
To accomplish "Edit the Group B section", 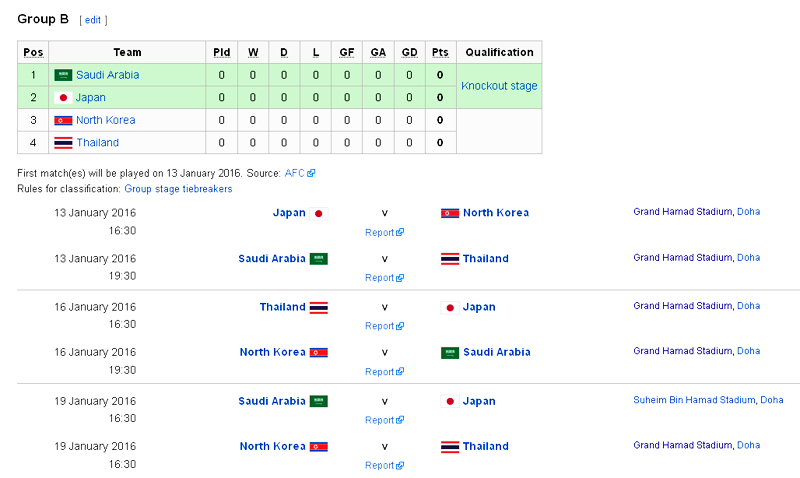I will (93, 20).
